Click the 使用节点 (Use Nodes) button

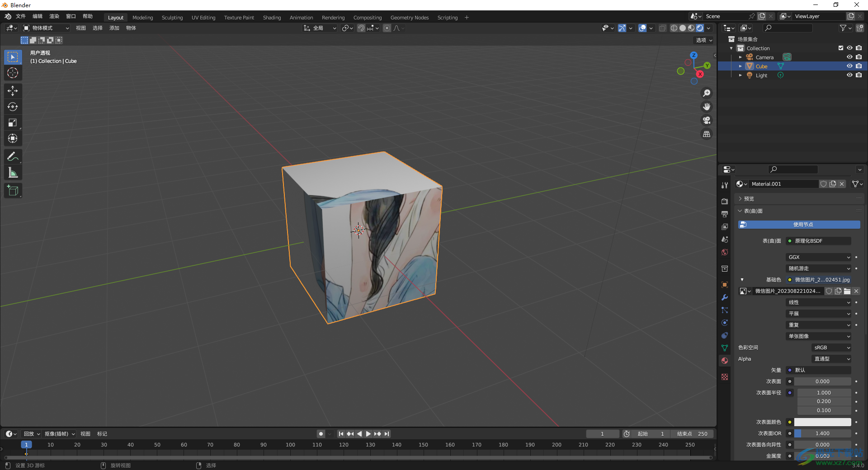coord(799,225)
